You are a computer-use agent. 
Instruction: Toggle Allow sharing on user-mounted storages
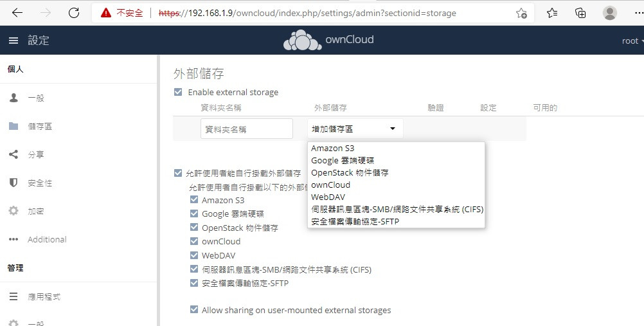pos(194,310)
